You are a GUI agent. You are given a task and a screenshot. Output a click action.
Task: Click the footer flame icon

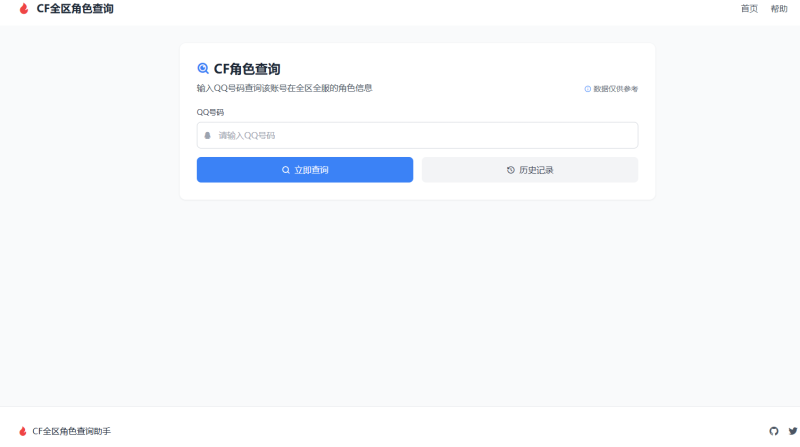point(23,431)
